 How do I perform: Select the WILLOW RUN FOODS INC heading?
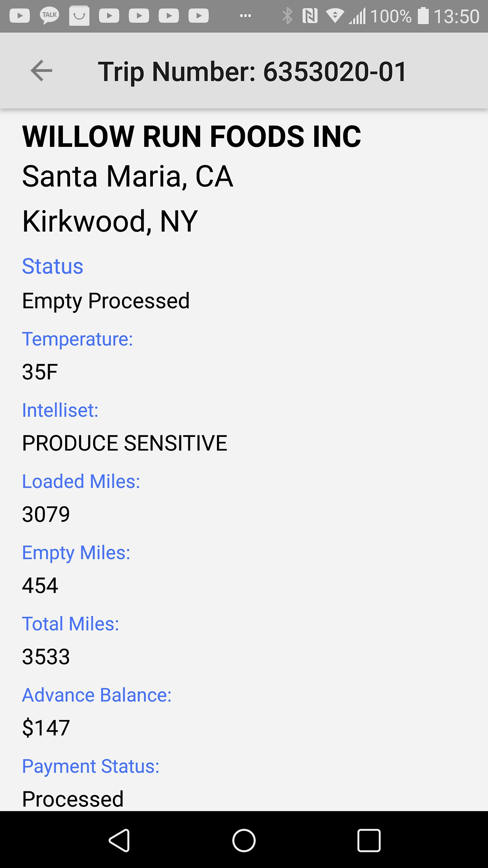point(192,136)
